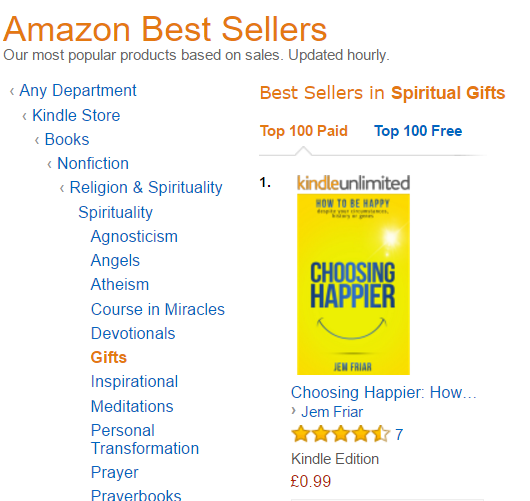530x501 pixels.
Task: Go to Religion & Spirituality category
Action: pos(146,188)
